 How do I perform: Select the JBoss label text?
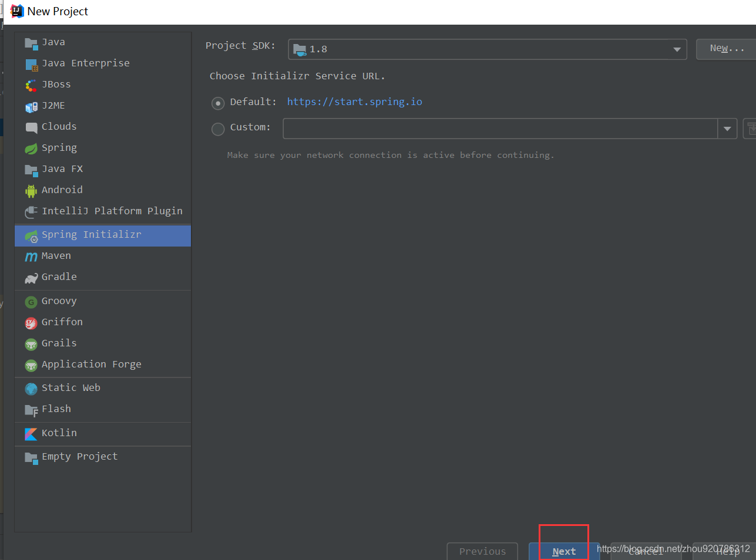click(56, 84)
